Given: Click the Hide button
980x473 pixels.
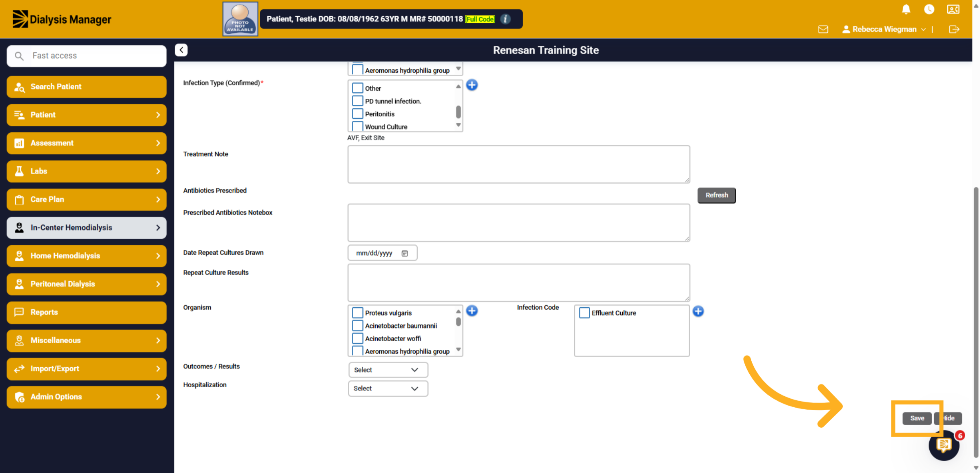Looking at the screenshot, I should coord(948,418).
